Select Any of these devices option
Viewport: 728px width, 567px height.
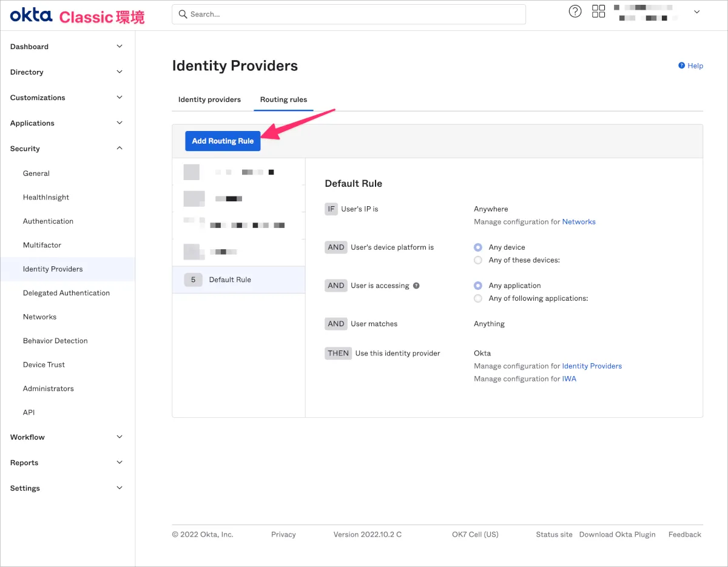point(478,260)
